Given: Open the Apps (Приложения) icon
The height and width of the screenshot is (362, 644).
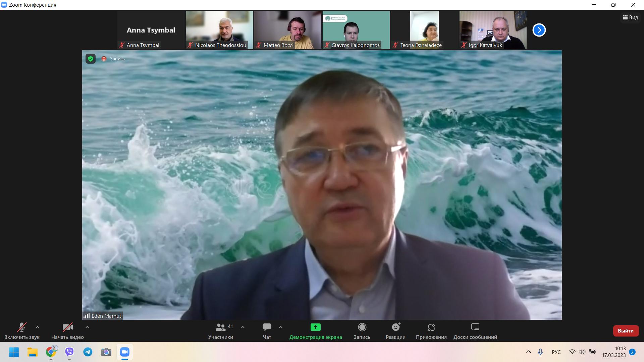Looking at the screenshot, I should click(431, 327).
